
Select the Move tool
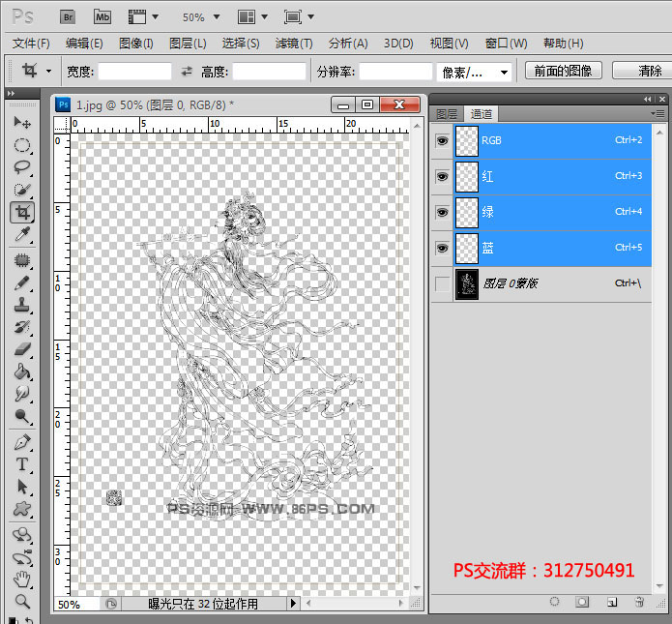tap(22, 122)
